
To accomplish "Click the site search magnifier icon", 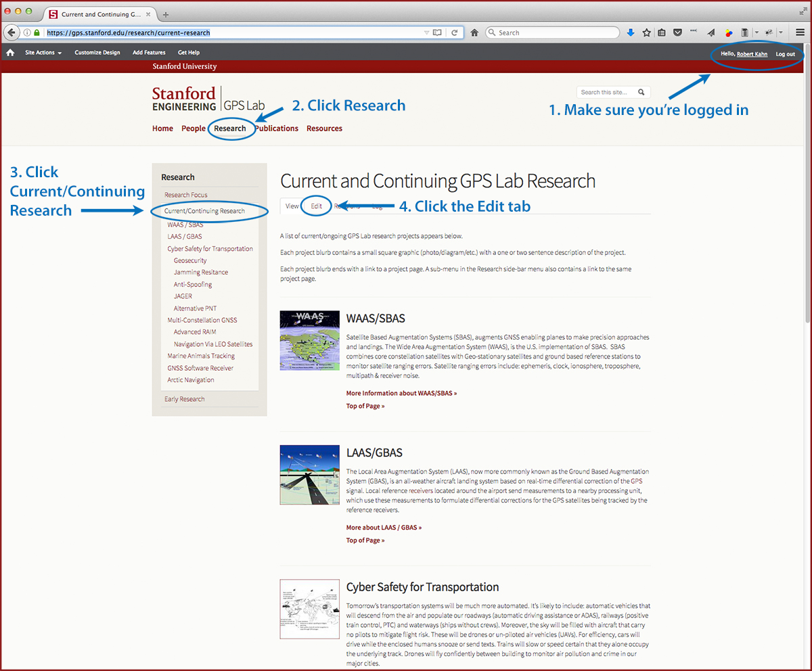I will [x=641, y=92].
